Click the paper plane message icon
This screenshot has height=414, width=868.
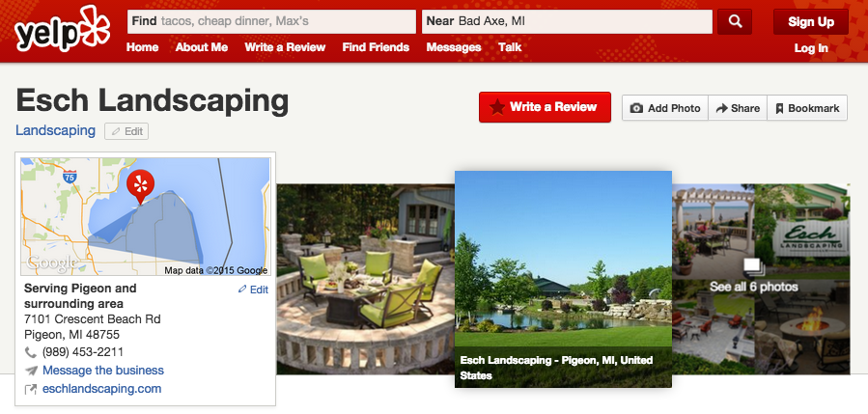31,371
